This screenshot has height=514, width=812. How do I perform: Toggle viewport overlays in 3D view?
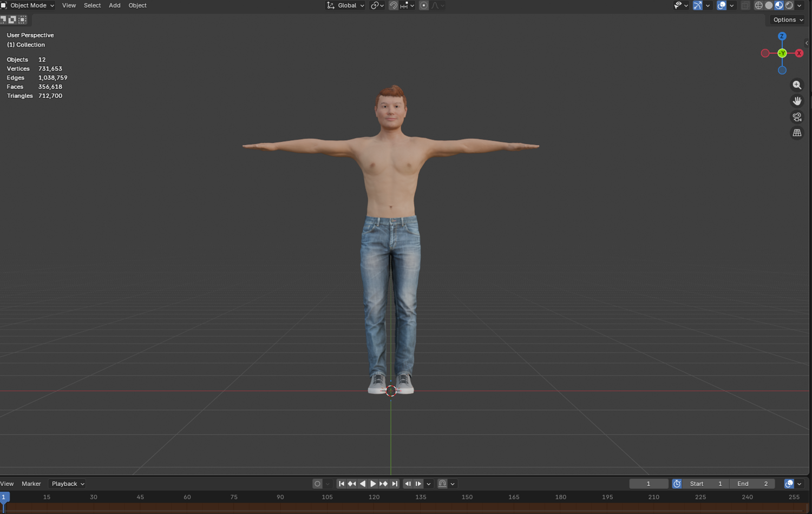722,5
